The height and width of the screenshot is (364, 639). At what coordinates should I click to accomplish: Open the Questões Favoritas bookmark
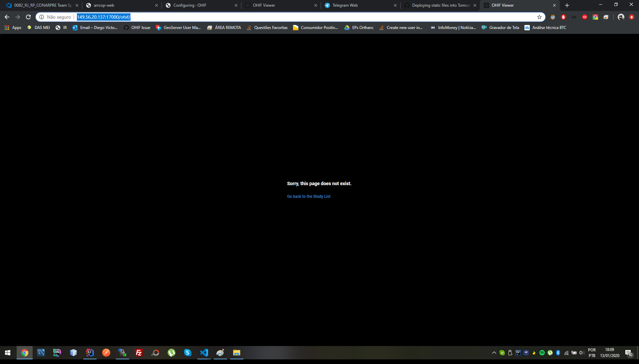(x=267, y=28)
